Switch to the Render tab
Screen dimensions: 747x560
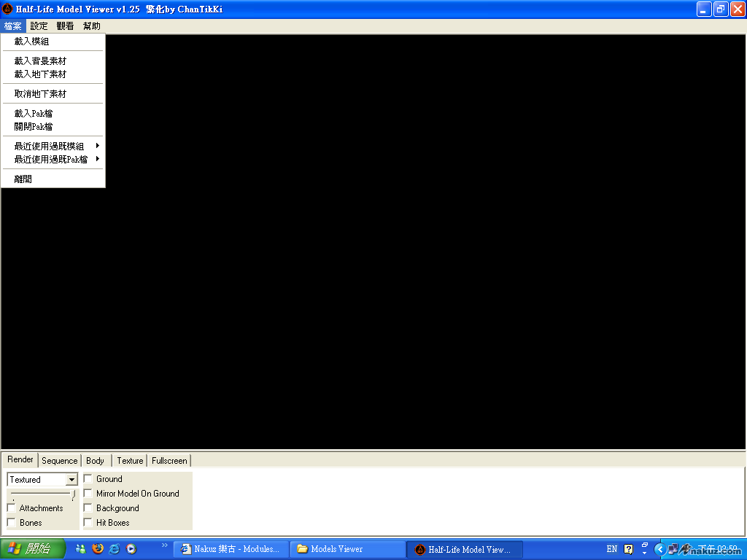tap(20, 459)
